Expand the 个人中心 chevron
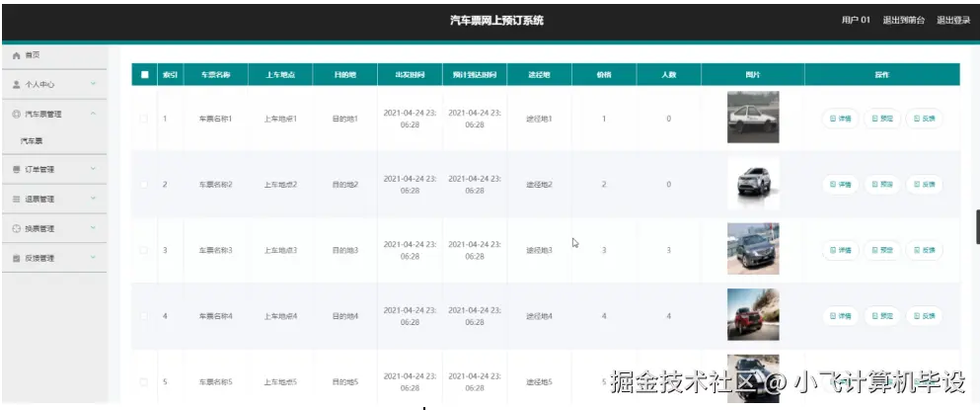Screen dimensions: 980x410 point(93,84)
